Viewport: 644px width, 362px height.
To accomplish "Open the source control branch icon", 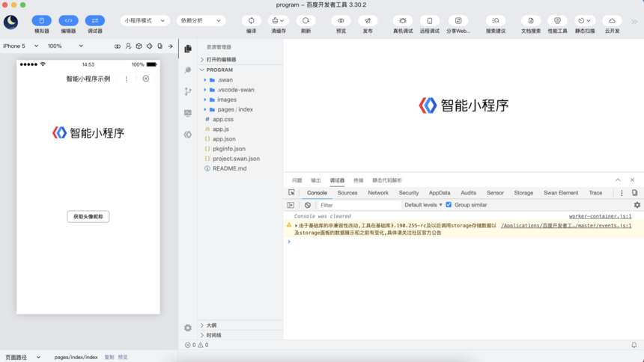I will point(188,91).
